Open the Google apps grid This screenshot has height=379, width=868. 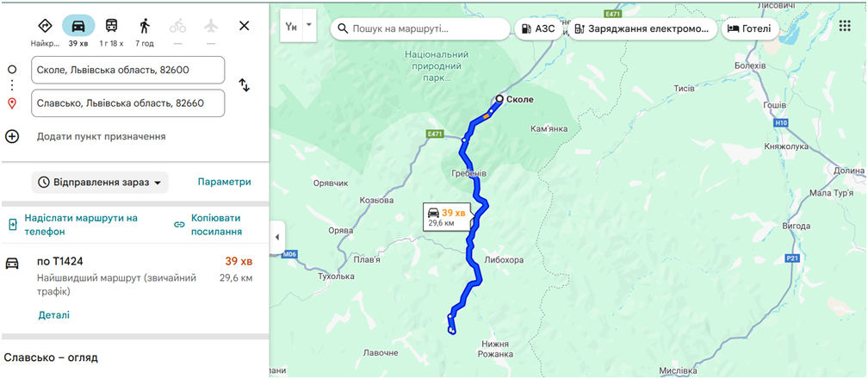coord(844,26)
